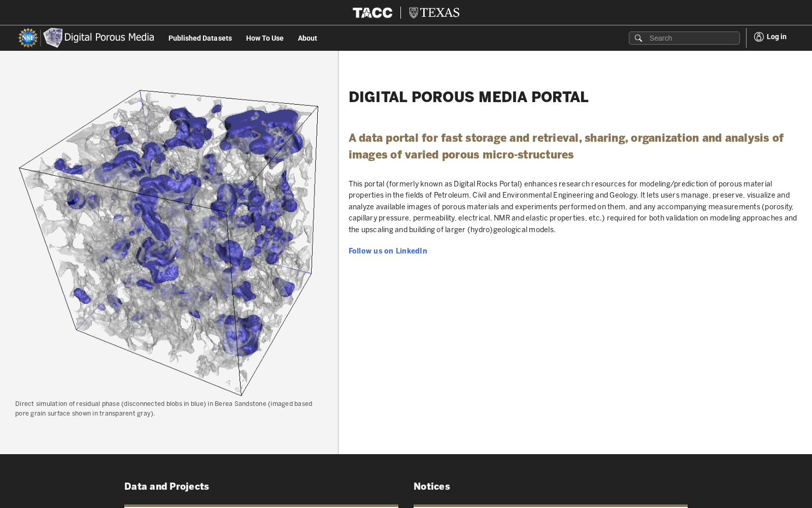Click the Berea Sandstone 3D simulation image

pos(168,243)
